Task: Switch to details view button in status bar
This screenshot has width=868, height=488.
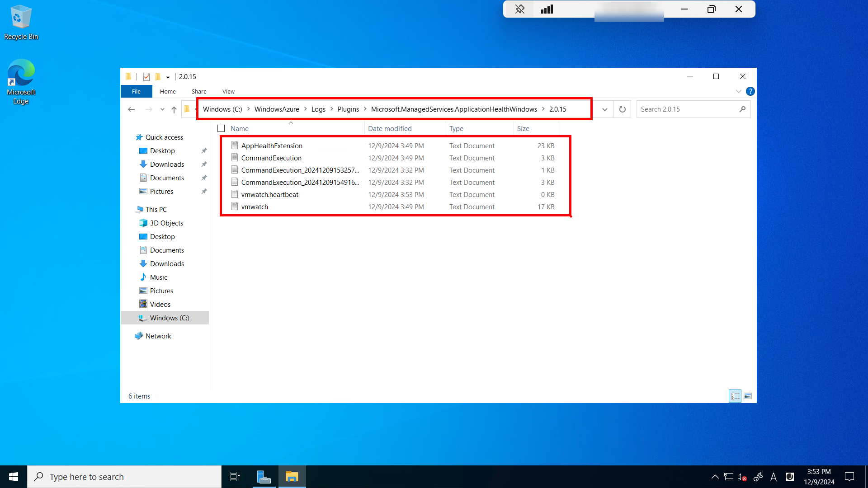Action: click(x=735, y=396)
